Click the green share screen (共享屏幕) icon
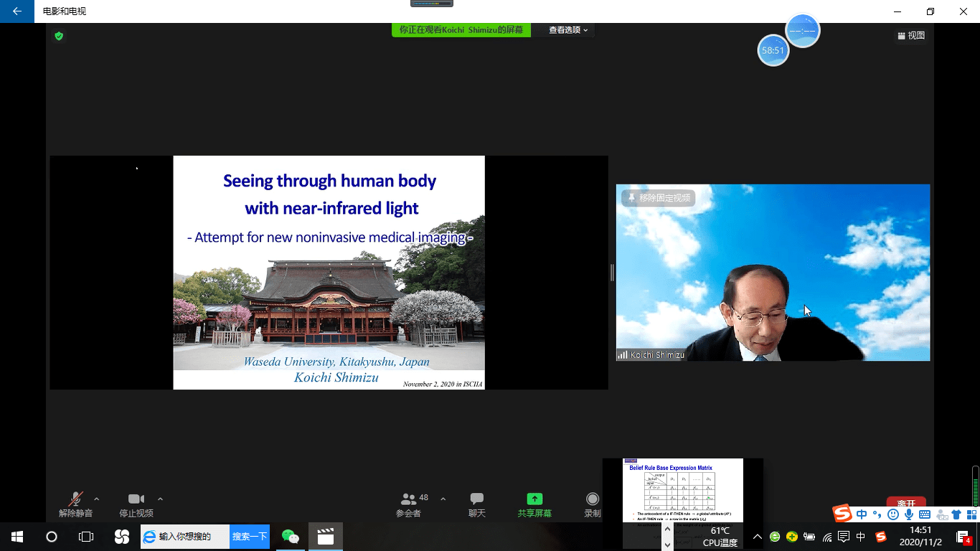Viewport: 980px width, 551px height. coord(534,499)
